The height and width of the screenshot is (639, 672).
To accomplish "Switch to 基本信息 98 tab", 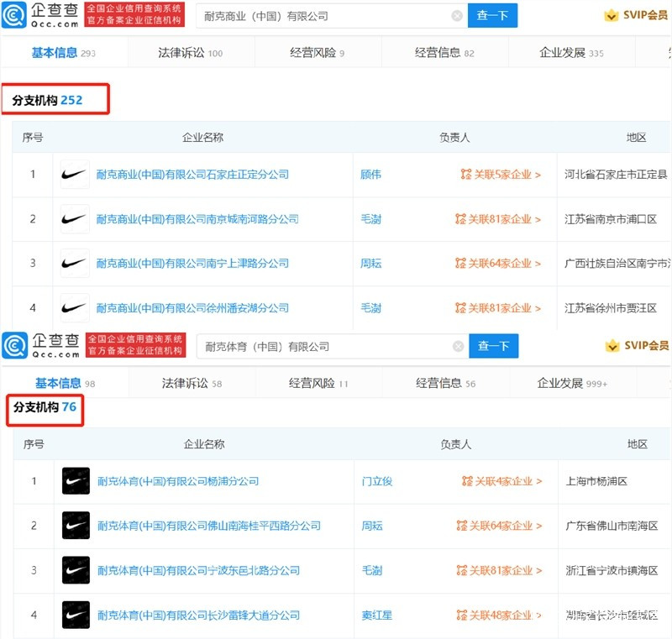I will pos(66,383).
